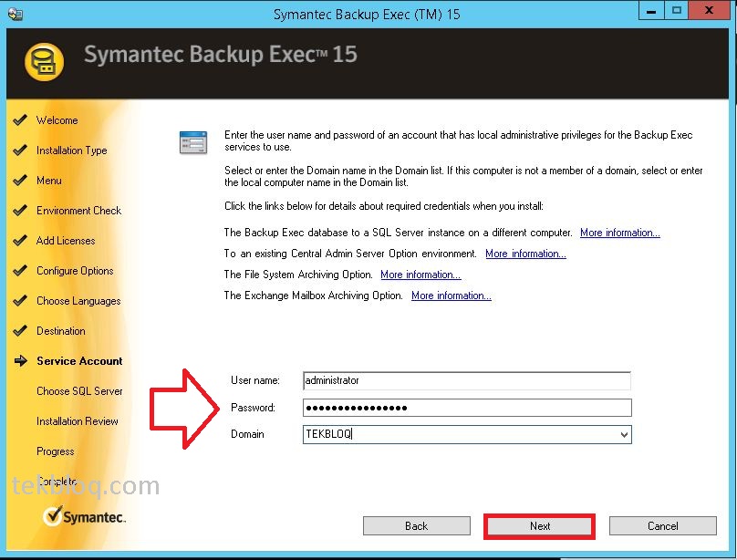Open More information for File System Archiving
This screenshot has width=737, height=560.
420,275
